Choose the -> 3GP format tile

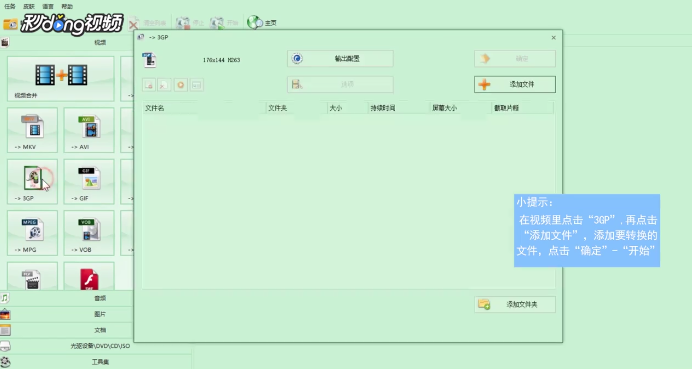[32, 181]
